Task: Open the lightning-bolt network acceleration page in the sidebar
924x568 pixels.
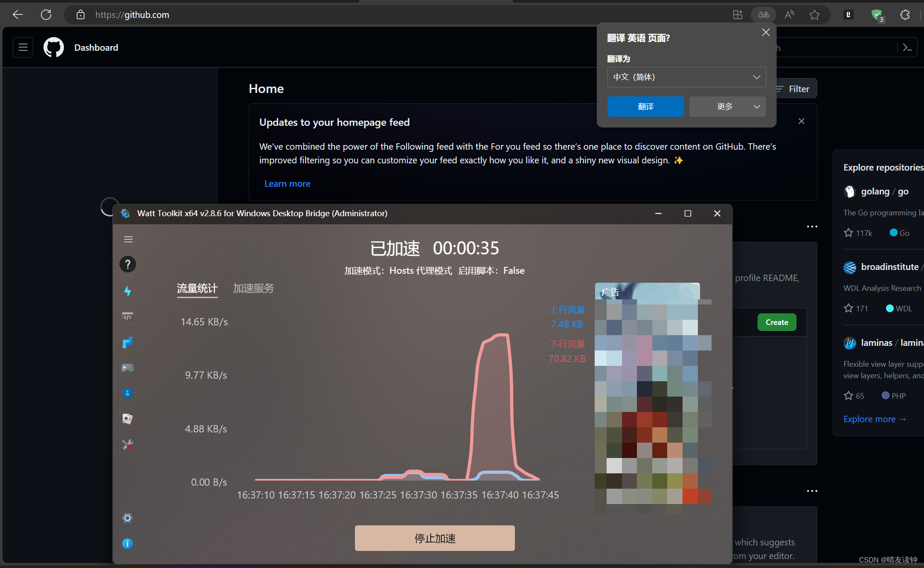Action: click(128, 291)
